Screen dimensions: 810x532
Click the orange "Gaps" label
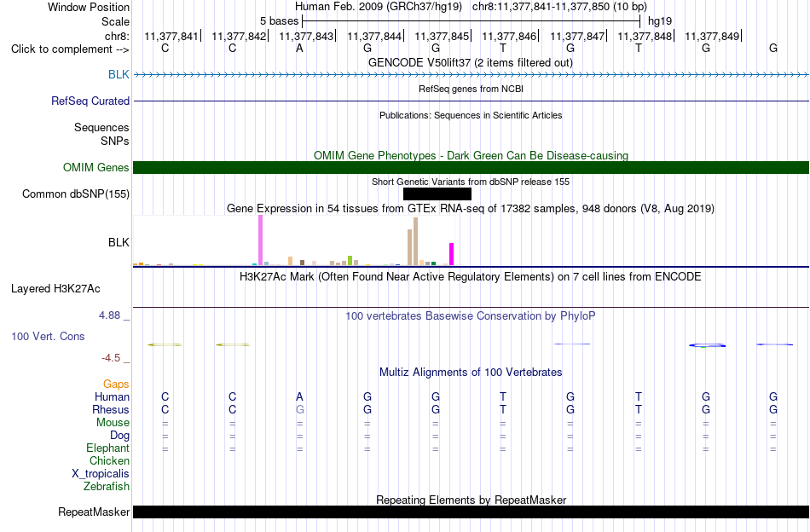116,384
